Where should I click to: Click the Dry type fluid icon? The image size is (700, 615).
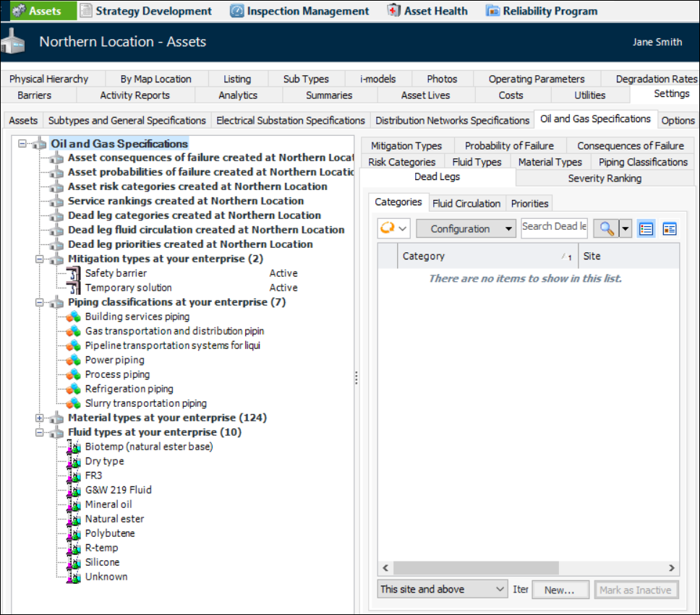pyautogui.click(x=74, y=461)
